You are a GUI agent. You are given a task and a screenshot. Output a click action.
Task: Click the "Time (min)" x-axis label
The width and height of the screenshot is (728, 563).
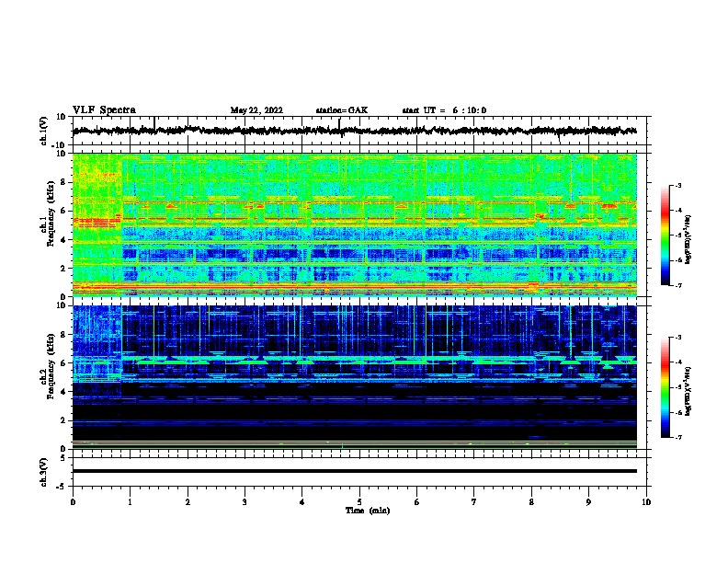point(368,511)
